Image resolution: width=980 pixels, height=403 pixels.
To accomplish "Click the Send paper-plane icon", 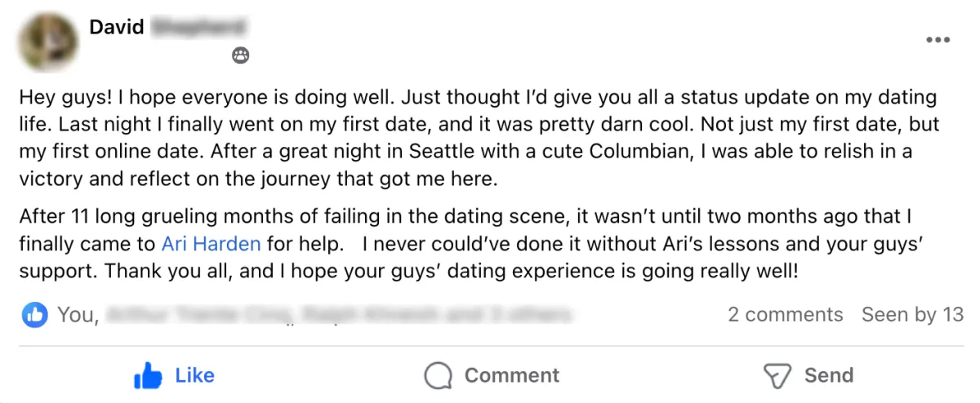I will pos(777,376).
